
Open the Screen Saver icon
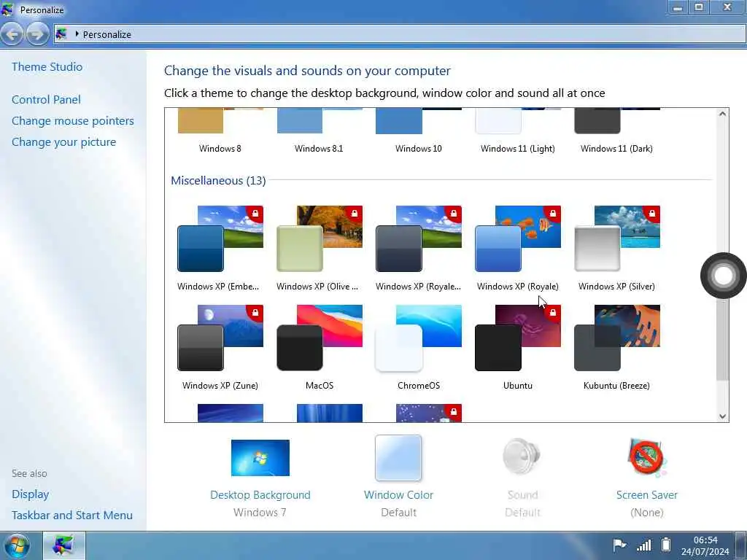[646, 458]
